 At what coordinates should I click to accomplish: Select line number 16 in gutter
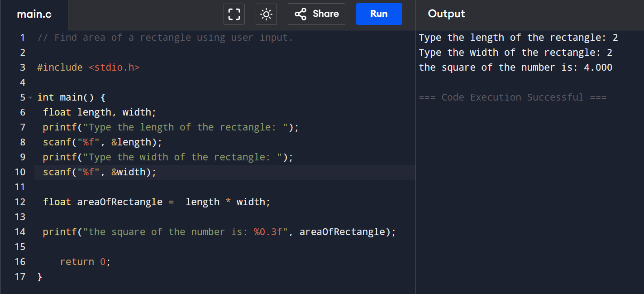(20, 262)
